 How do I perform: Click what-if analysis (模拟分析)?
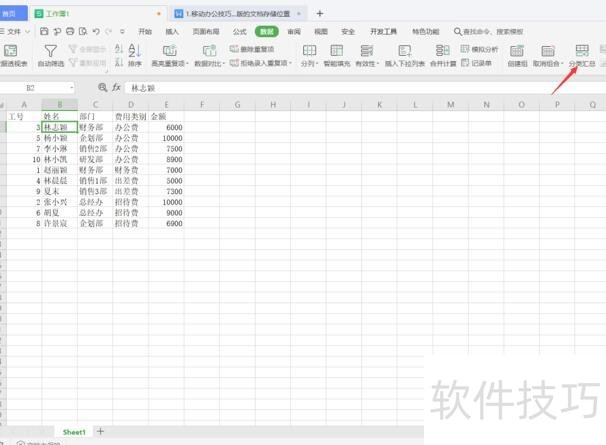[x=479, y=49]
